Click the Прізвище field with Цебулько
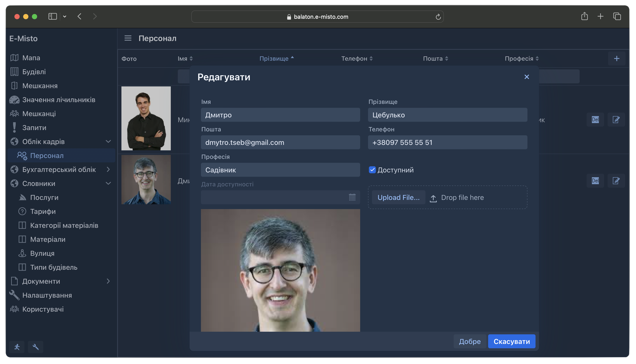 448,115
